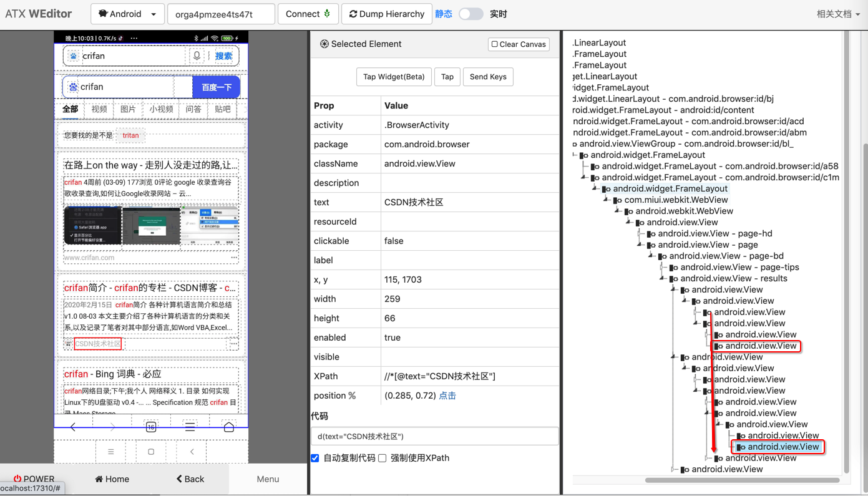Viewport: 868px width, 496px height.
Task: Select the 图片 tab
Action: click(128, 109)
